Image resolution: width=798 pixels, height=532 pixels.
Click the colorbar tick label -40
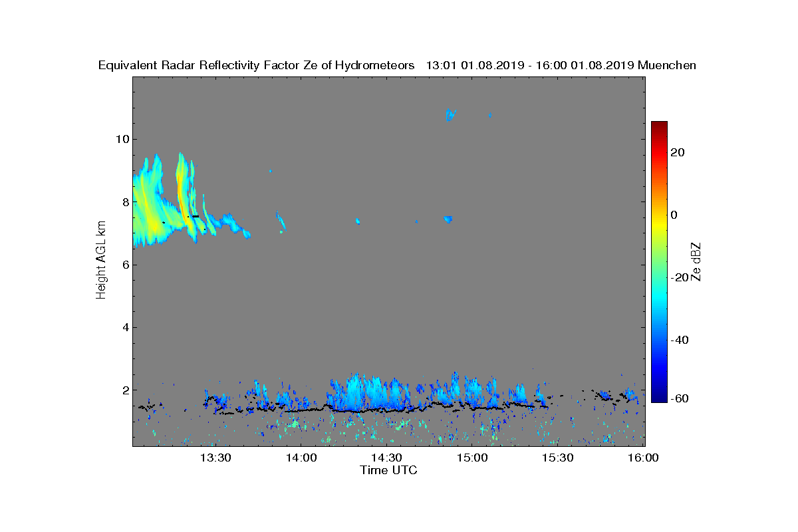pos(680,340)
